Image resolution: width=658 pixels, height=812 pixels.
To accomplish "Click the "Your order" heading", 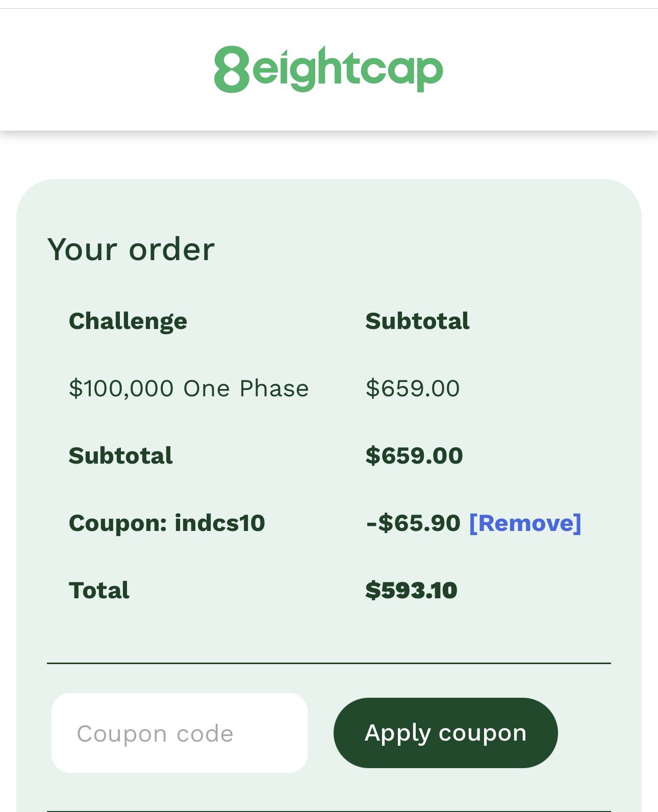I will click(131, 249).
